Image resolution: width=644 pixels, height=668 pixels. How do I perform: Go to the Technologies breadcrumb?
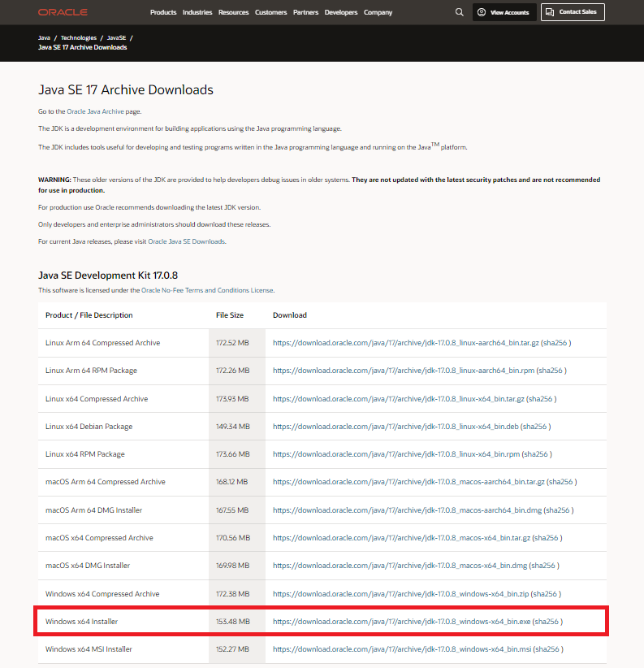click(78, 38)
